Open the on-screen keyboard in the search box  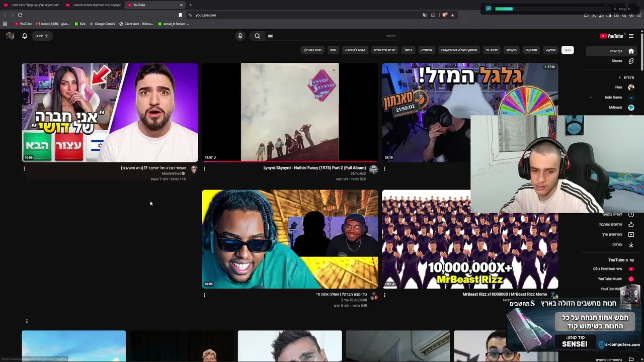point(270,36)
